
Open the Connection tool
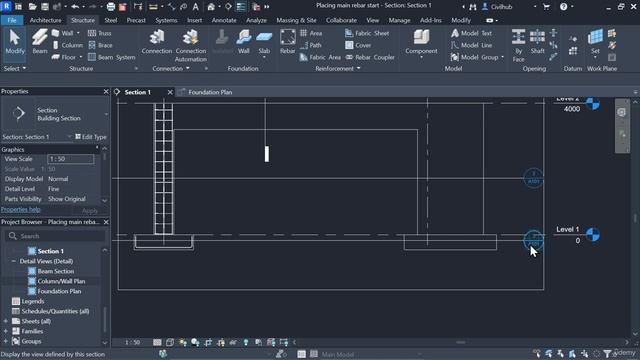pos(157,42)
